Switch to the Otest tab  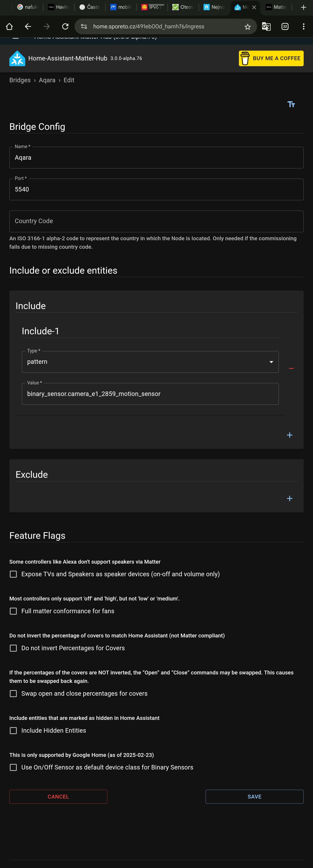(x=183, y=7)
